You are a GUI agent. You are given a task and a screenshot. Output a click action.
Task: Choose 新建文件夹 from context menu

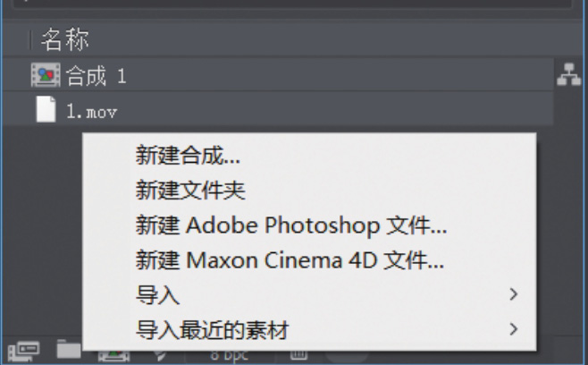point(309,190)
